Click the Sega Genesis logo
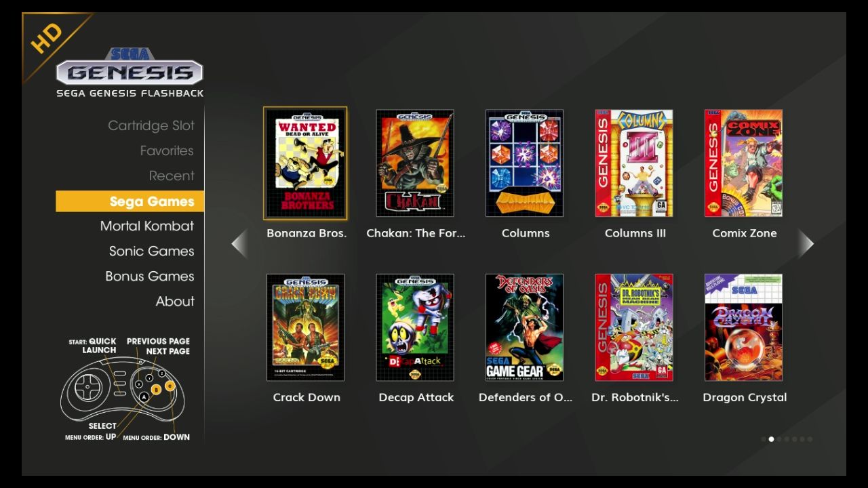 point(130,68)
